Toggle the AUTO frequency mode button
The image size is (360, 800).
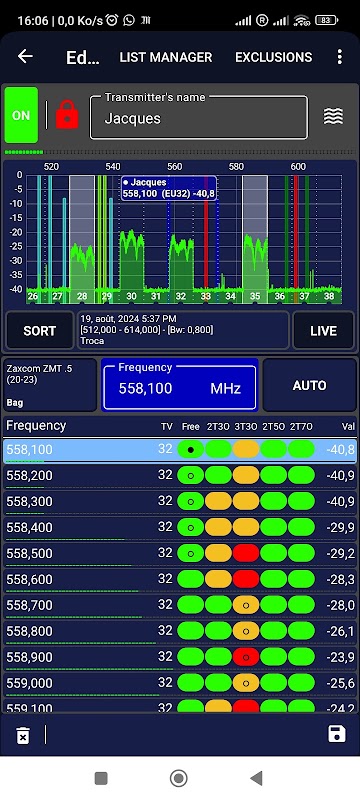(310, 385)
